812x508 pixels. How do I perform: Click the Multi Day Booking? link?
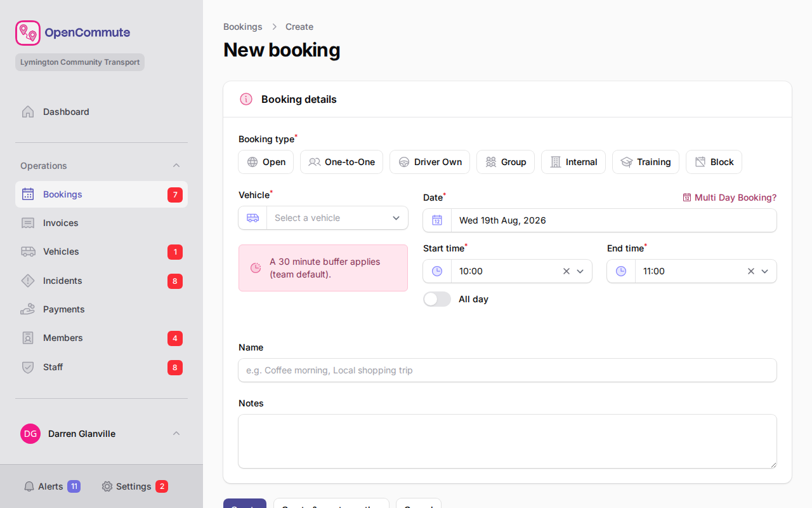click(x=730, y=197)
